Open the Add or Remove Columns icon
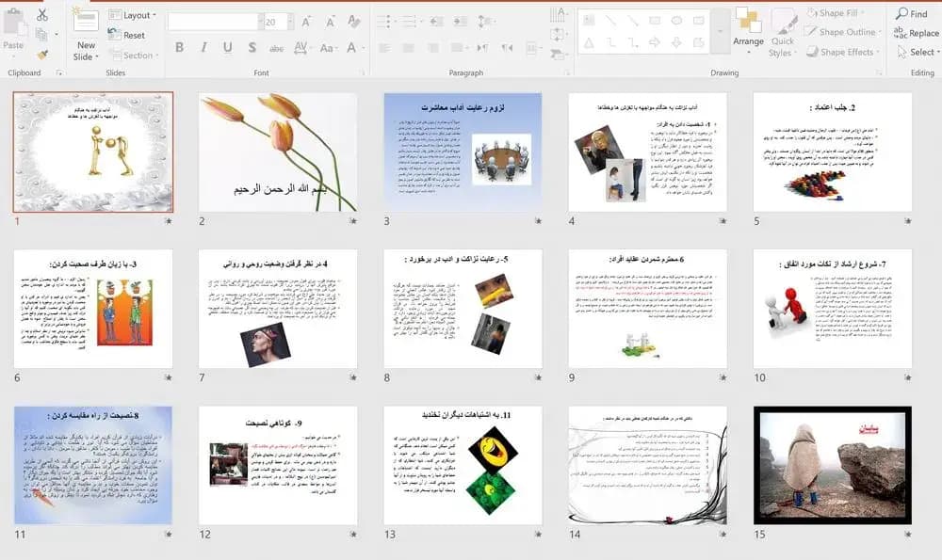This screenshot has height=560, width=942. click(531, 48)
